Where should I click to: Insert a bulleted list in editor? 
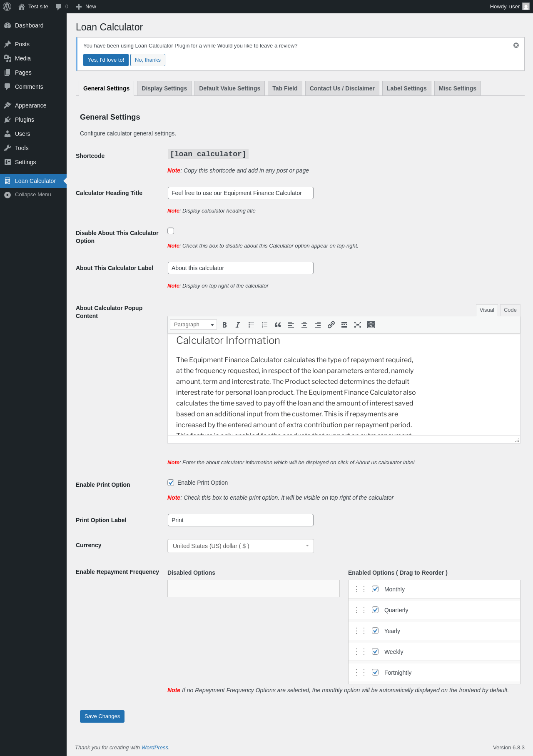(x=251, y=325)
